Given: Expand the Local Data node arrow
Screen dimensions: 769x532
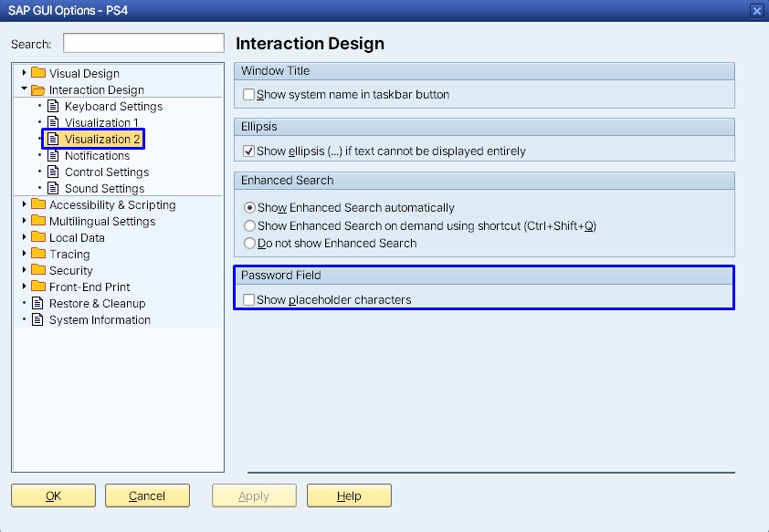Looking at the screenshot, I should pyautogui.click(x=24, y=237).
